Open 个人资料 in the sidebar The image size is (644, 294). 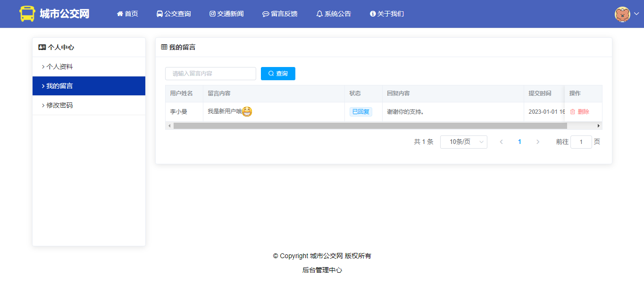59,67
